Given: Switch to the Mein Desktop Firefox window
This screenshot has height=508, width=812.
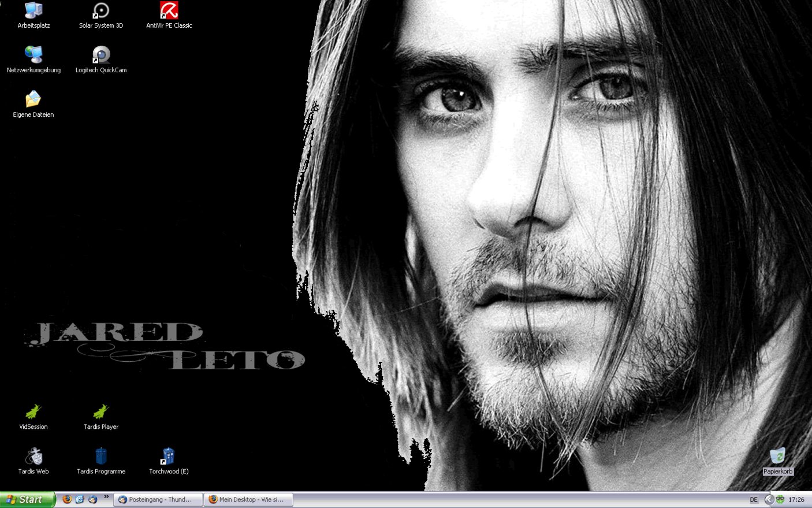Looking at the screenshot, I should click(x=248, y=500).
